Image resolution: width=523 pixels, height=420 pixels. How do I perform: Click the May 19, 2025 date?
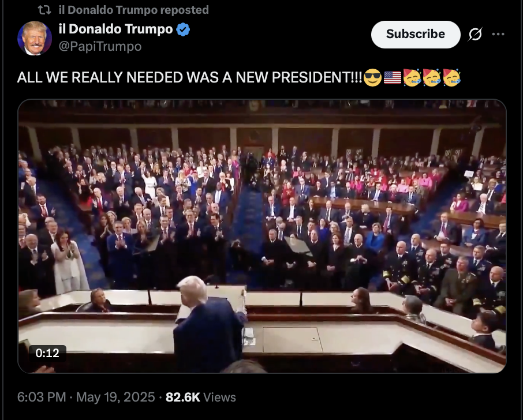point(115,397)
